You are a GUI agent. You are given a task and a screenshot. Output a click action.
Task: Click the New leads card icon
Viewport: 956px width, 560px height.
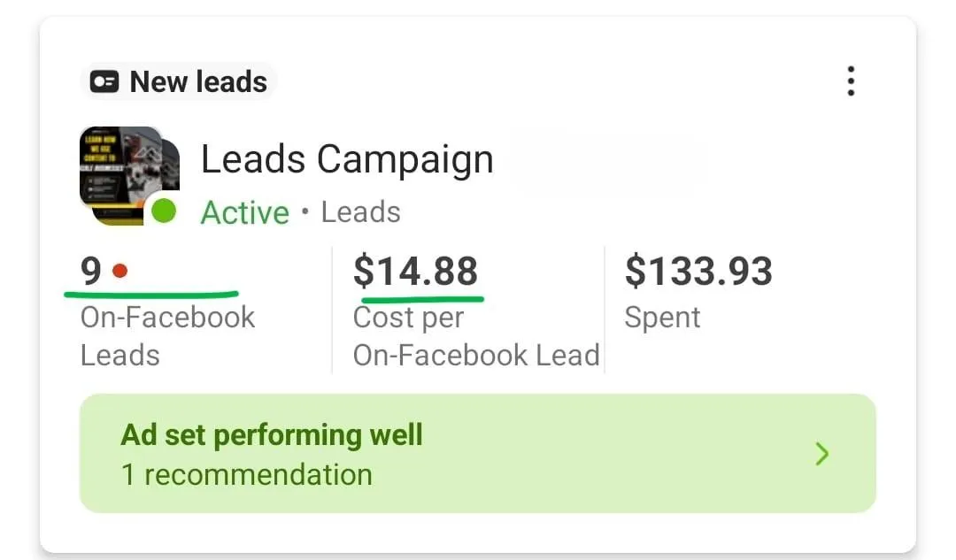coord(104,82)
